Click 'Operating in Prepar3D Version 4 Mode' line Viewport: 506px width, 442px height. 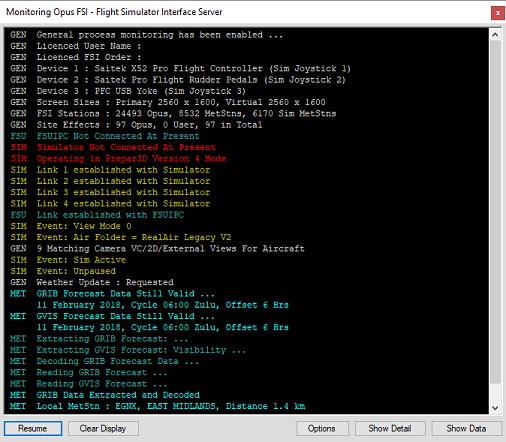(118, 159)
